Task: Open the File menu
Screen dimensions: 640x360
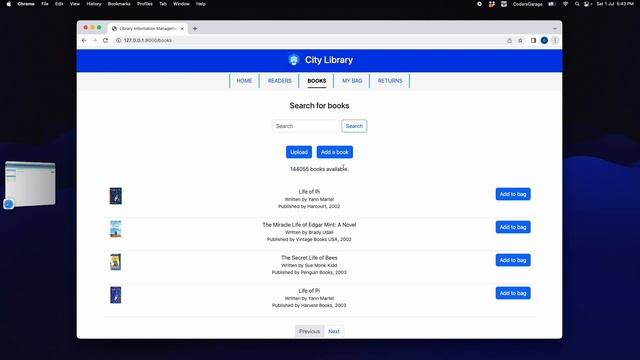Action: click(45, 4)
